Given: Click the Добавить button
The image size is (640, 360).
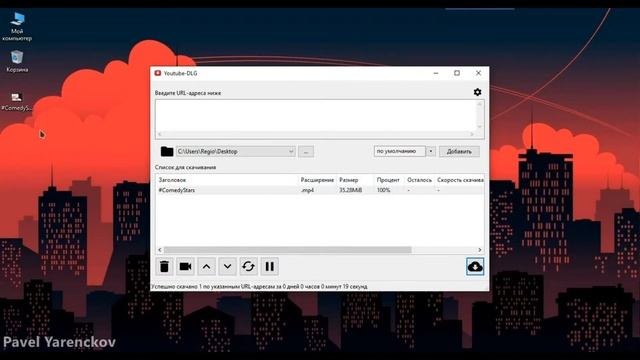Looking at the screenshot, I should (x=459, y=151).
